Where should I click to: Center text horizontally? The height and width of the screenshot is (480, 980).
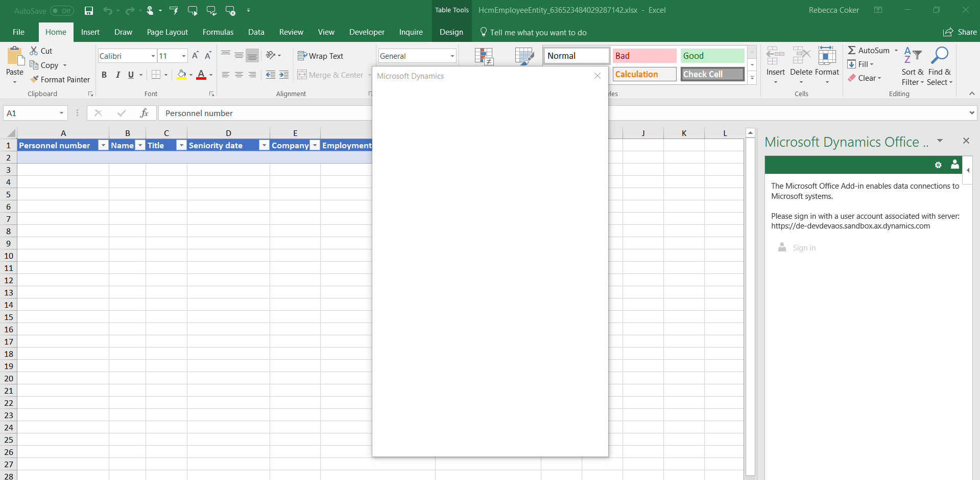point(238,75)
